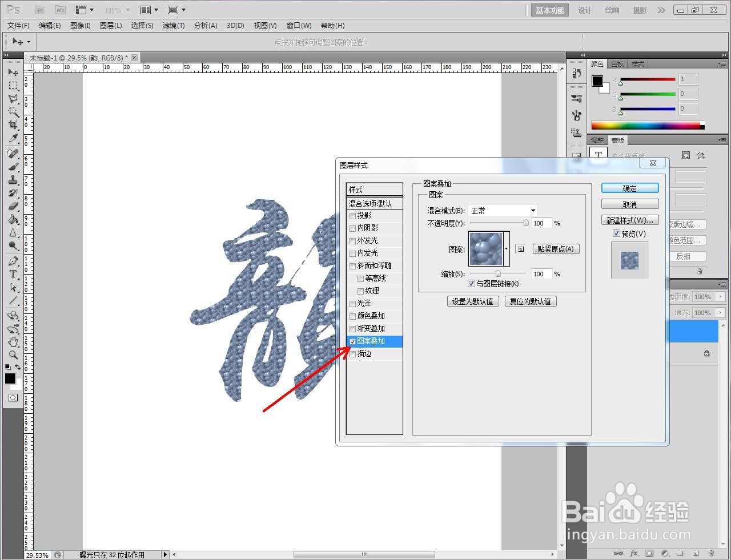Uncheck the 与图层链接 option
The width and height of the screenshot is (731, 560).
pyautogui.click(x=471, y=284)
